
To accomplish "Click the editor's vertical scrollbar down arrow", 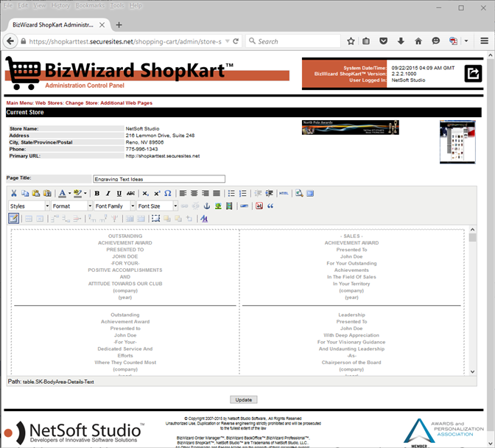I will (472, 371).
